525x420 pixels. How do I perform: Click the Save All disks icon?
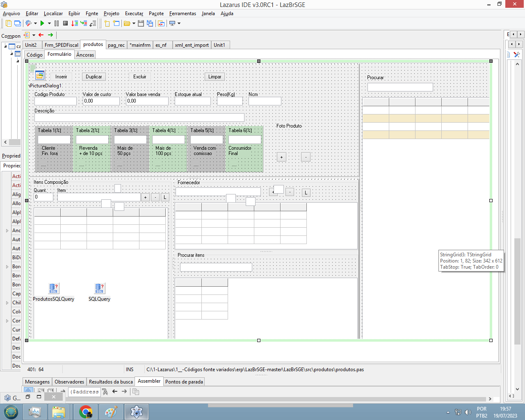pos(150,23)
